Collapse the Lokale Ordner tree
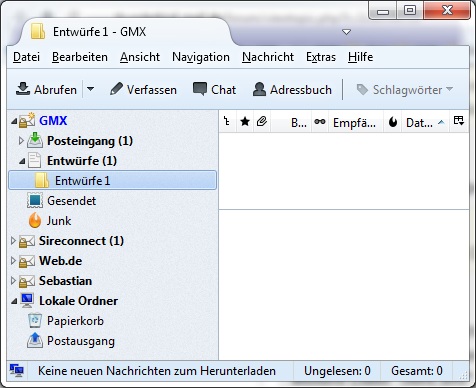The width and height of the screenshot is (476, 388). [x=14, y=301]
